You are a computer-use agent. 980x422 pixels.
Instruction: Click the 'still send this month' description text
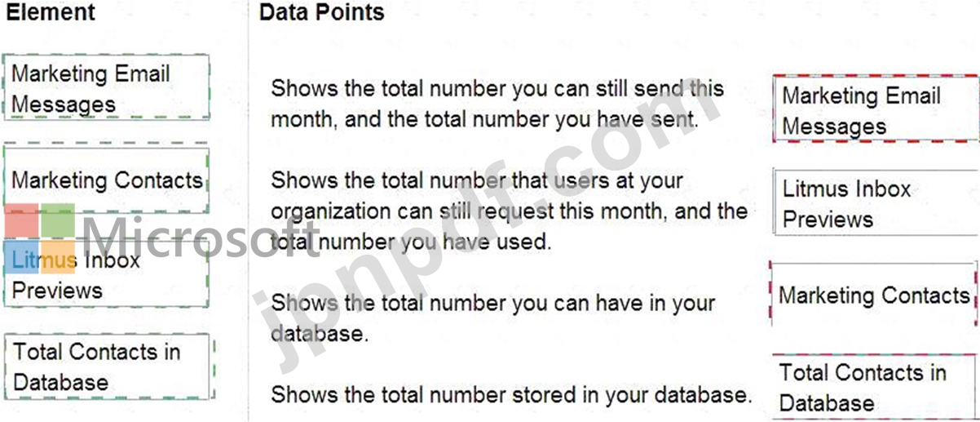497,104
